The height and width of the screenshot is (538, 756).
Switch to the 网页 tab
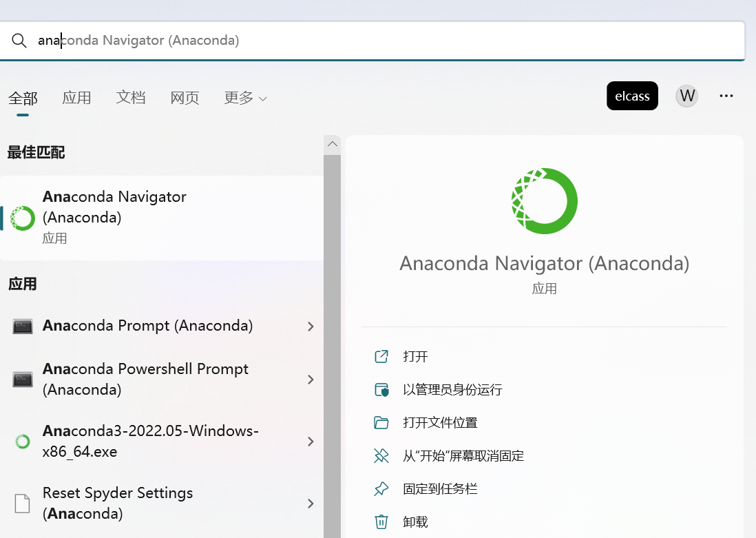185,97
